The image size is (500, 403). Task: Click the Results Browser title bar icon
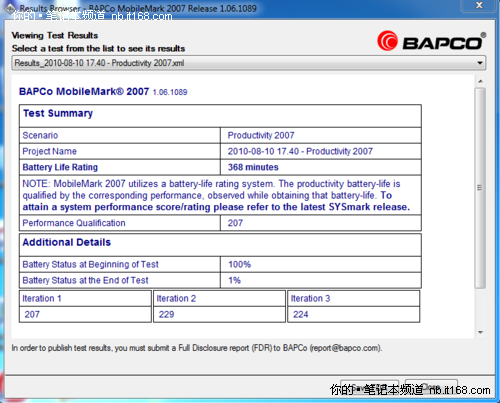click(x=10, y=8)
